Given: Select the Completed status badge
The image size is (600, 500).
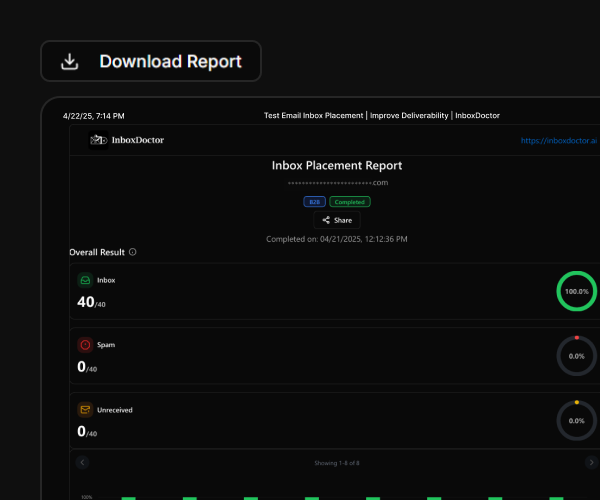Looking at the screenshot, I should point(350,202).
